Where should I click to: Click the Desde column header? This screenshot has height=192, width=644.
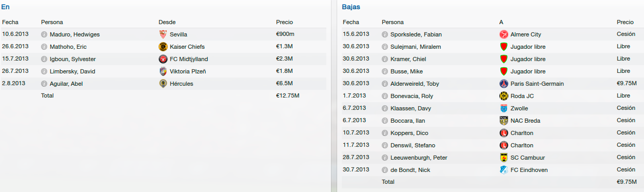click(167, 22)
